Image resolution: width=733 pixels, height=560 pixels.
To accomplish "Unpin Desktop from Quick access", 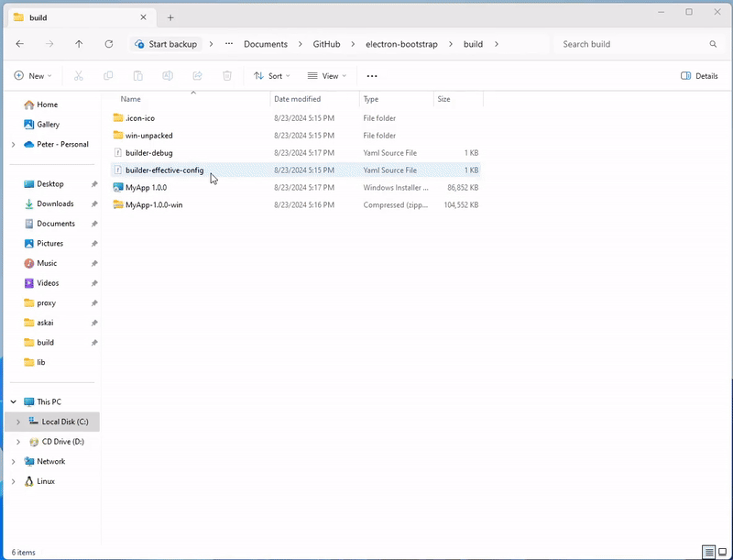I will [94, 184].
